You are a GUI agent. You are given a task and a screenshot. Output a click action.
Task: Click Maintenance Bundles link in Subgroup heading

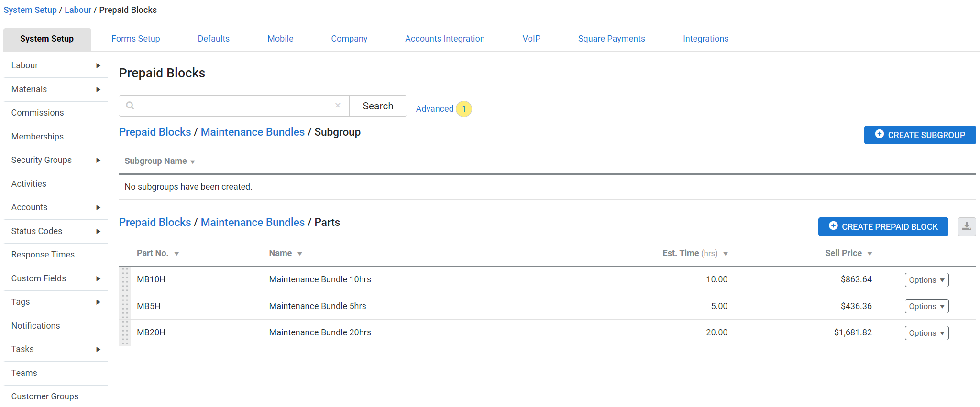253,132
